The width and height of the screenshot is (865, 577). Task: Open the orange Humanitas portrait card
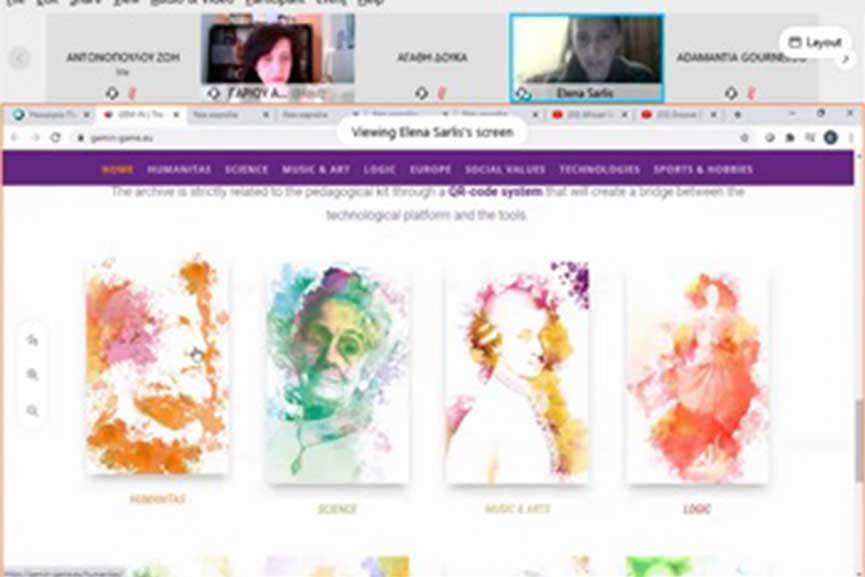158,366
